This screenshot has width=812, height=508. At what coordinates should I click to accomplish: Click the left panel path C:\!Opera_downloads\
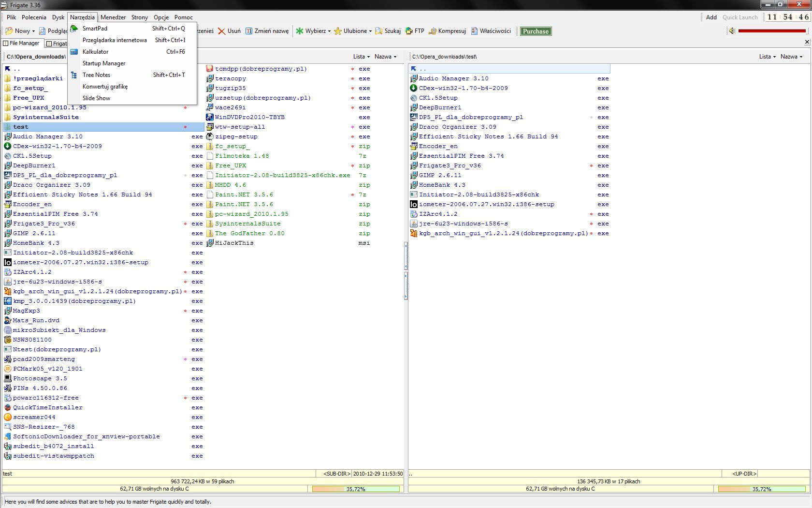point(36,57)
